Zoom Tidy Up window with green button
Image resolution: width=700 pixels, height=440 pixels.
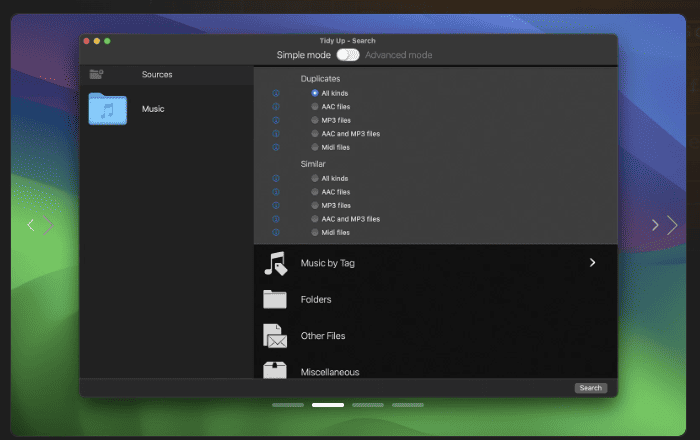pyautogui.click(x=107, y=41)
